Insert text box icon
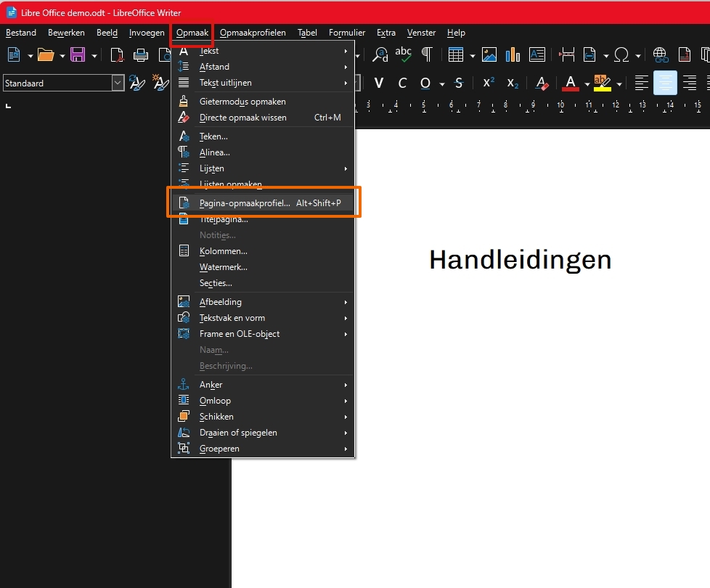Screen dimensions: 710x588 (537, 54)
